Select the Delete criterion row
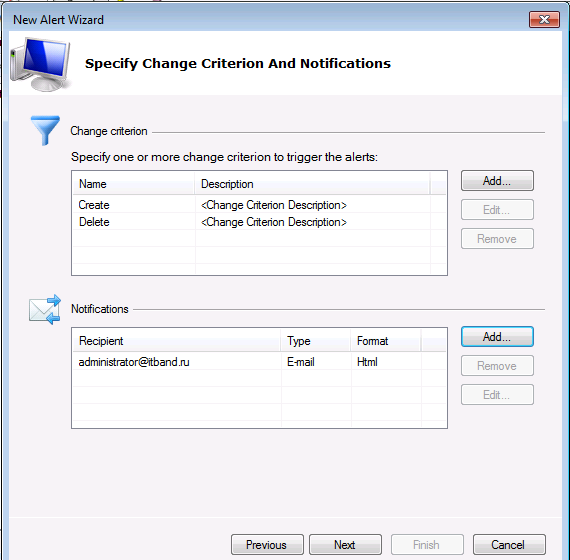Screen dimensions: 570x560 click(259, 222)
